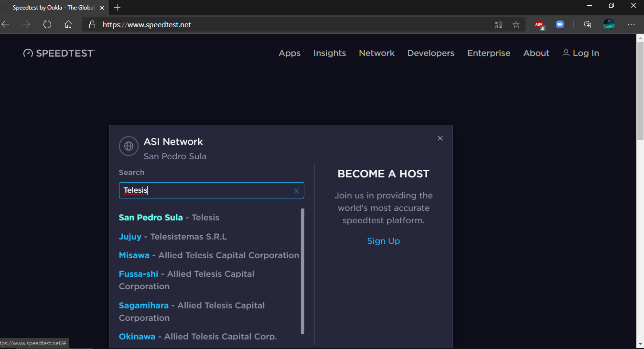Image resolution: width=644 pixels, height=349 pixels.
Task: Click the server list scrollbar
Action: (x=303, y=271)
